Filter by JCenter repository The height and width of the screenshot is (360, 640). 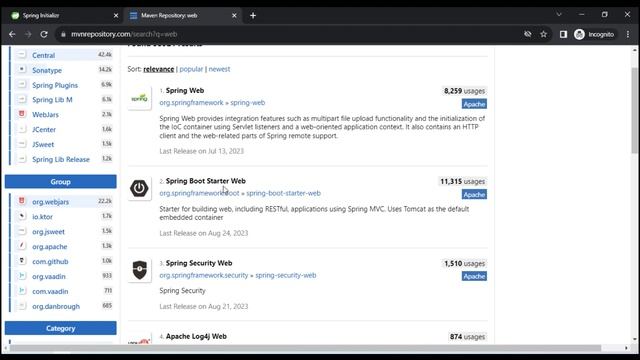[x=44, y=130]
